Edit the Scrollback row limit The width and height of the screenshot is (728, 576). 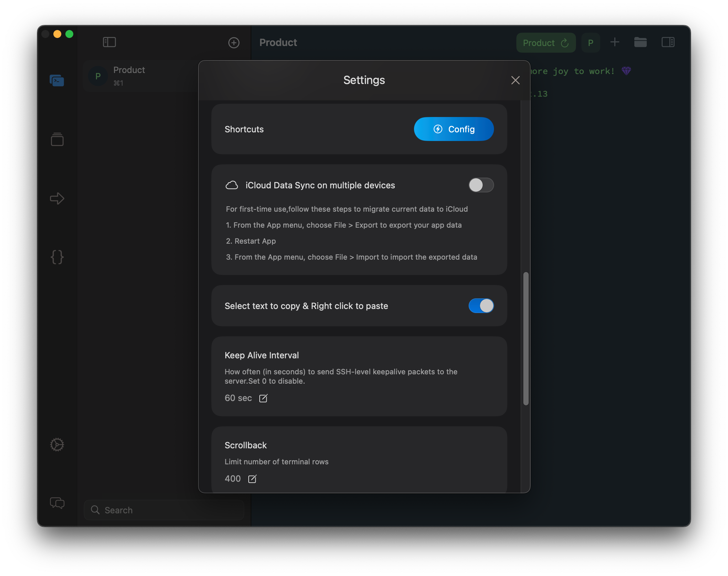252,479
